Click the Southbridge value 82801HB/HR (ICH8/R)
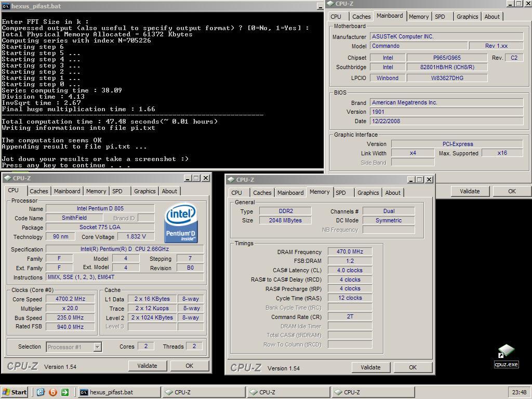 pyautogui.click(x=447, y=67)
